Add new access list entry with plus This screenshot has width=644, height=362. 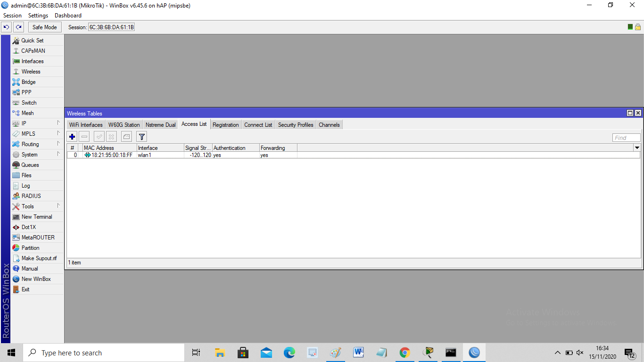(x=72, y=137)
